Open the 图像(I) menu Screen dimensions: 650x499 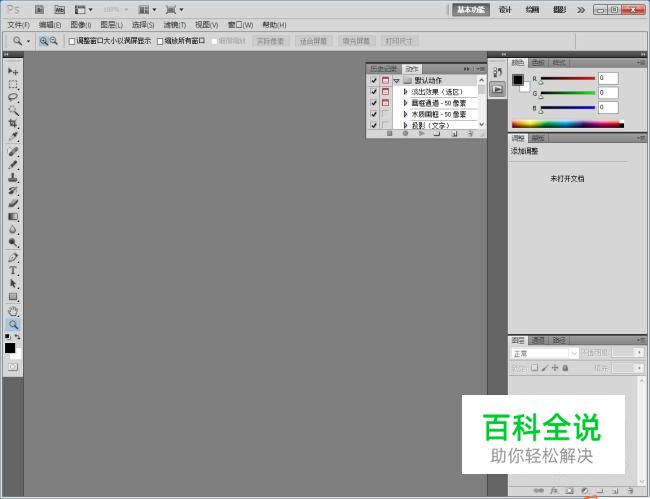[x=81, y=25]
